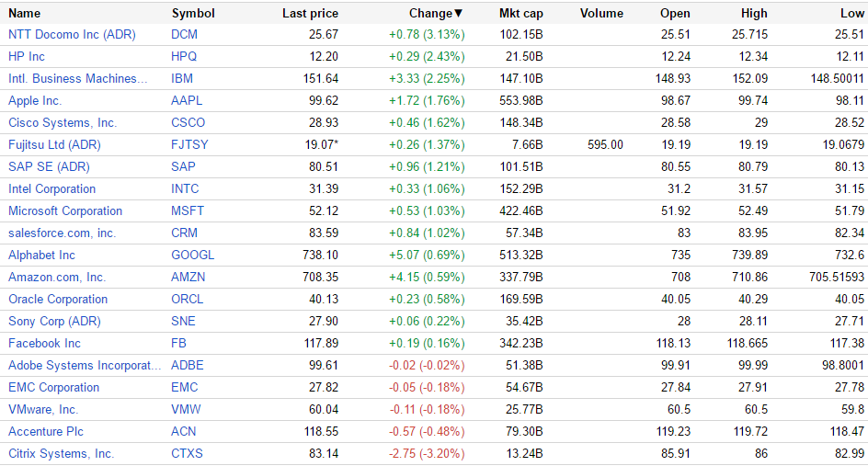Select the Citrix Systems, Inc. link
Viewport: 868px width, 466px height.
point(61,453)
